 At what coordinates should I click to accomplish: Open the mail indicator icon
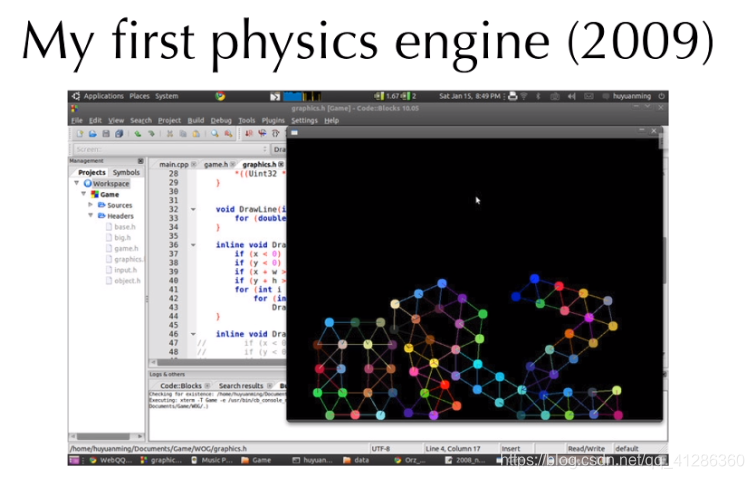click(589, 96)
